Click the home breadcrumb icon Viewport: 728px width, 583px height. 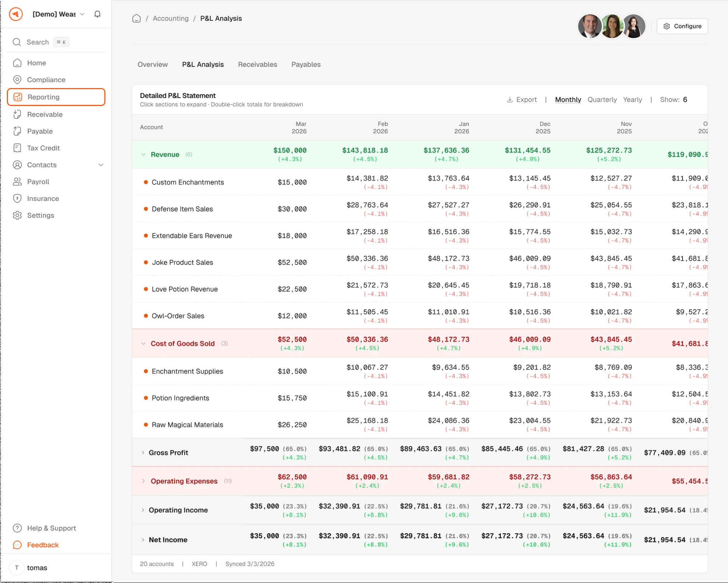coord(136,19)
